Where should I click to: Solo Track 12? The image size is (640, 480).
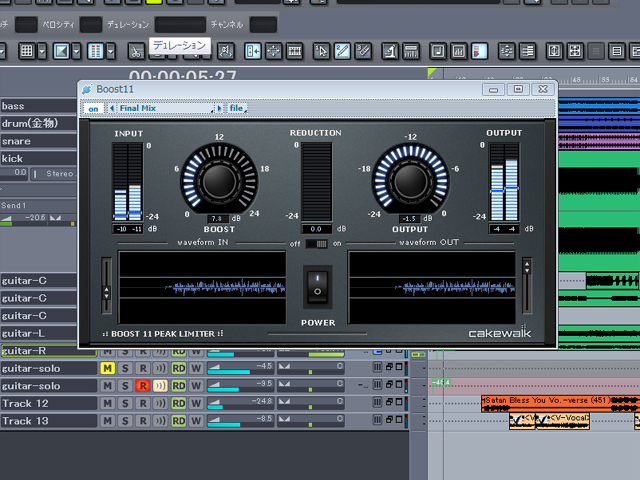pos(125,403)
